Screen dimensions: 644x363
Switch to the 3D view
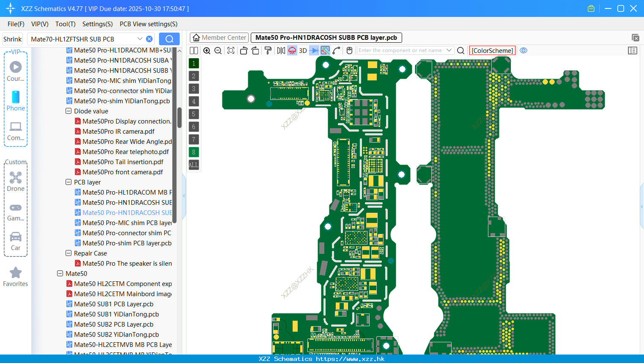[x=303, y=50]
